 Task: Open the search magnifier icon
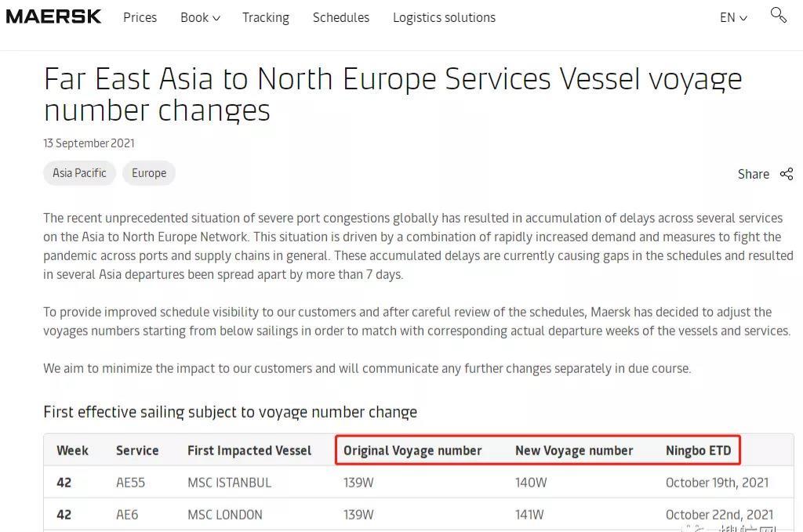pos(779,15)
